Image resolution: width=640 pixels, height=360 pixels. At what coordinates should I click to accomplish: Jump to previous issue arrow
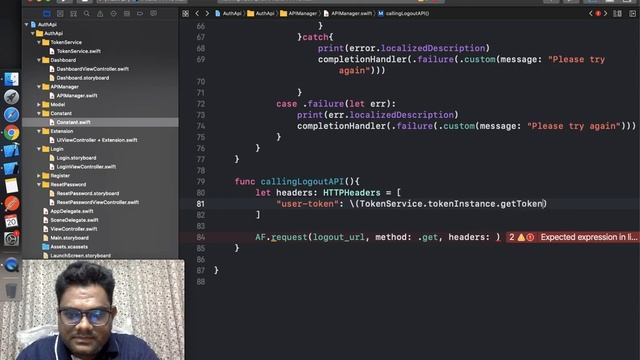point(590,13)
